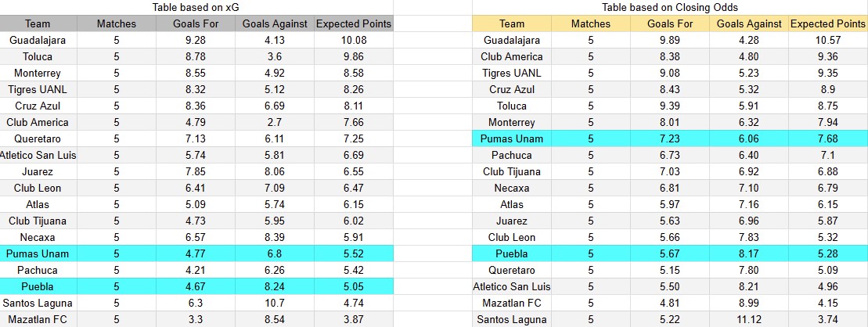
Task: Click the gray 'Team' header cell
Action: [x=38, y=23]
